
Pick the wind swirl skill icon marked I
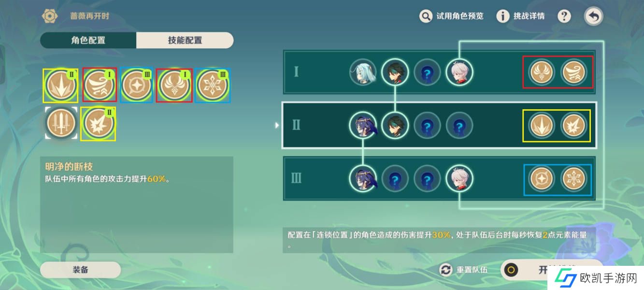[100, 85]
